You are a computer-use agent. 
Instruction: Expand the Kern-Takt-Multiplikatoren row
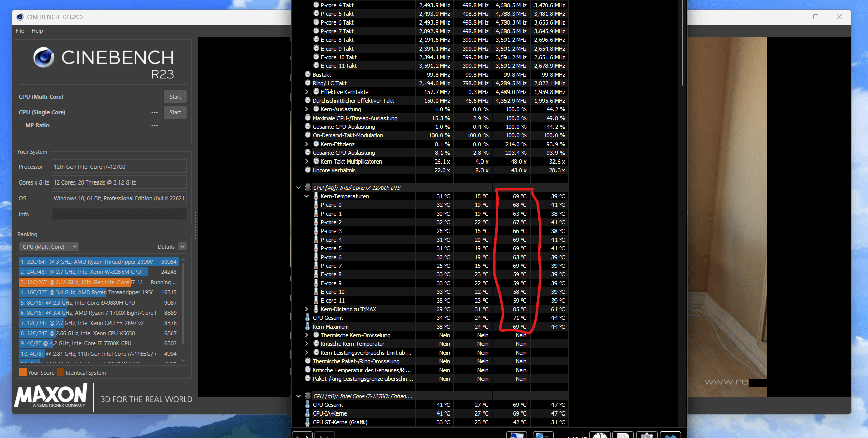pyautogui.click(x=307, y=162)
